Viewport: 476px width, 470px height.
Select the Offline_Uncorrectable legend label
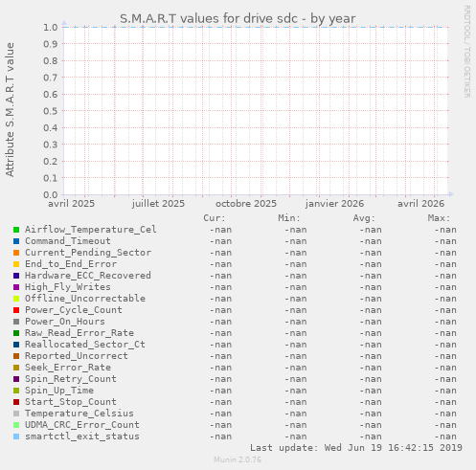[85, 299]
